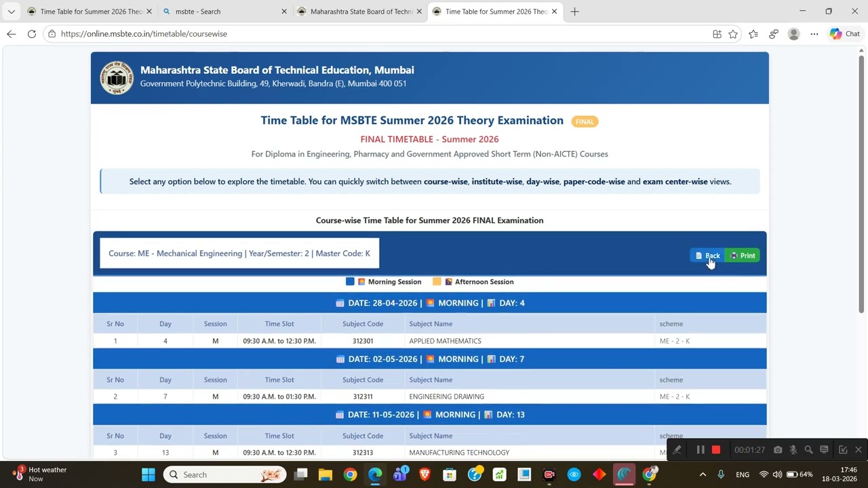Open the ENG language switcher
This screenshot has width=868, height=488.
[743, 474]
